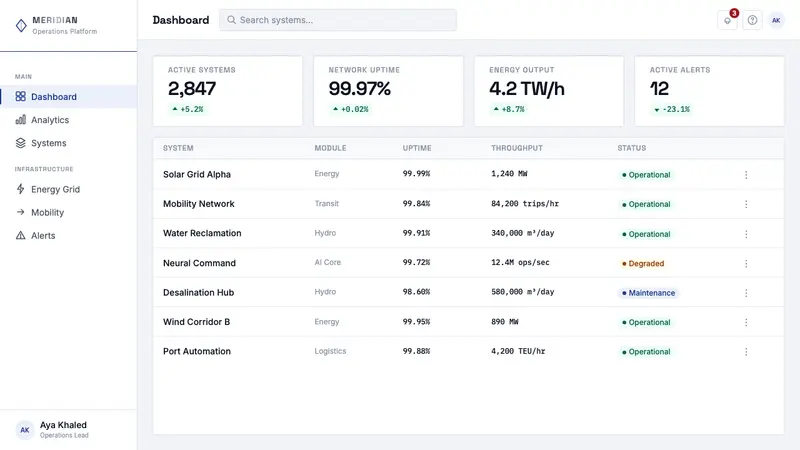Click the Energy Grid lightning icon
This screenshot has width=800, height=450.
coord(20,189)
